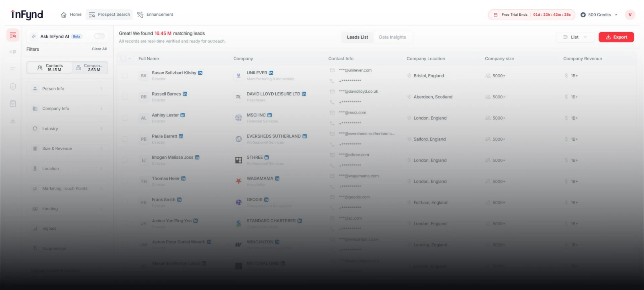Click the Free Trial Ends countdown
Screen dimensions: 644x290
click(532, 15)
